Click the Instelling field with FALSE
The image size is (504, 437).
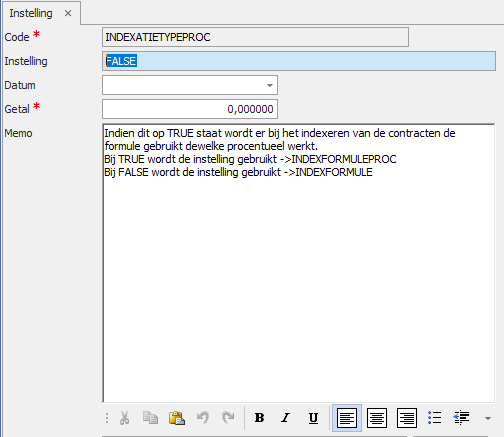point(299,61)
